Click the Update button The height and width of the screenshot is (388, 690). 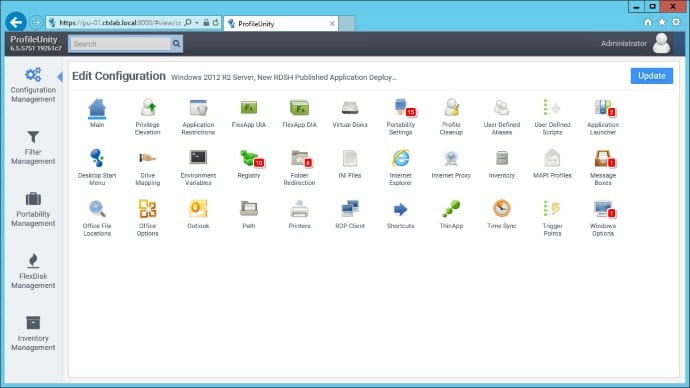pyautogui.click(x=651, y=76)
